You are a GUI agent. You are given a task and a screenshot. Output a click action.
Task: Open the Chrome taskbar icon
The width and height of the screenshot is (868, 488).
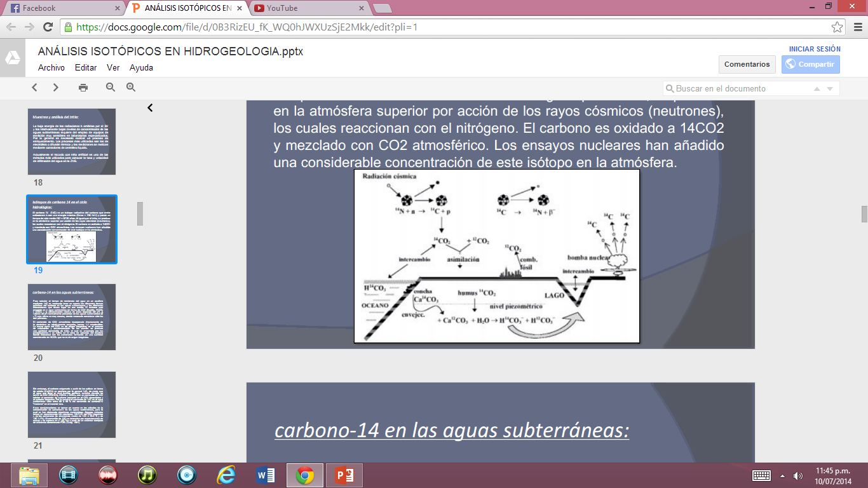click(x=305, y=475)
